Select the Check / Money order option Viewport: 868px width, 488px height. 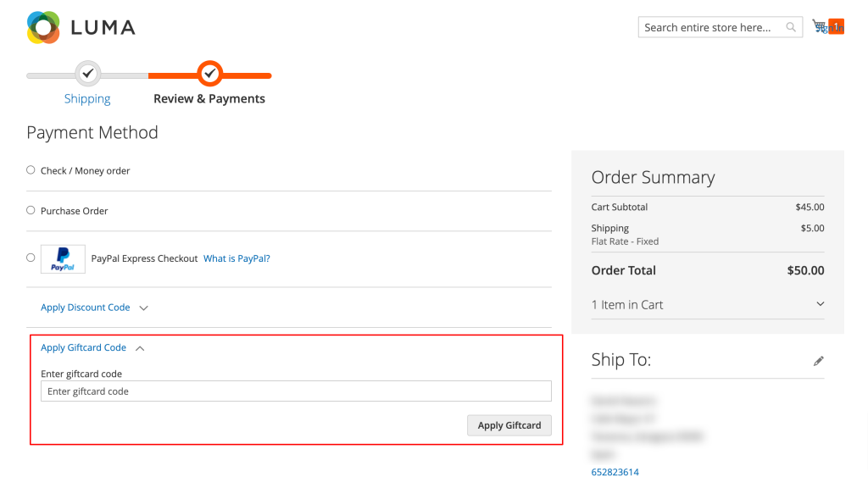coord(31,170)
